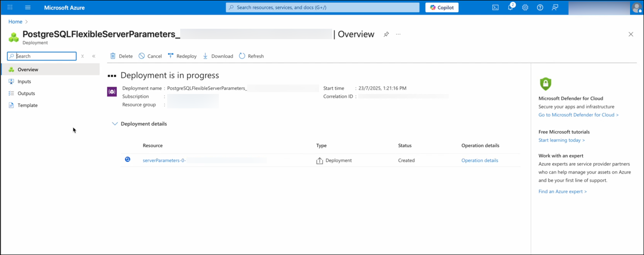Refresh the deployment status

click(251, 56)
